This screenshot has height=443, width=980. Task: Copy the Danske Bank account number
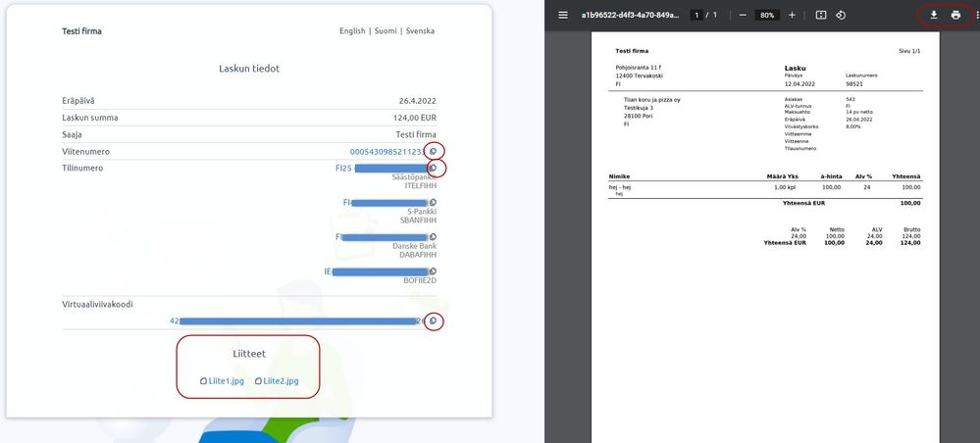click(x=434, y=237)
